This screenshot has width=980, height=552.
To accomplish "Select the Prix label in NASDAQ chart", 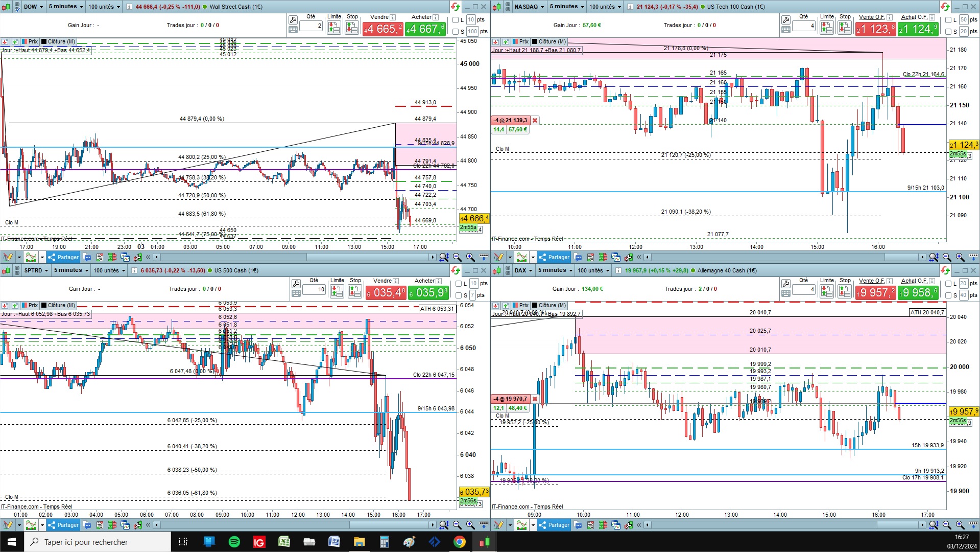I will tap(521, 41).
